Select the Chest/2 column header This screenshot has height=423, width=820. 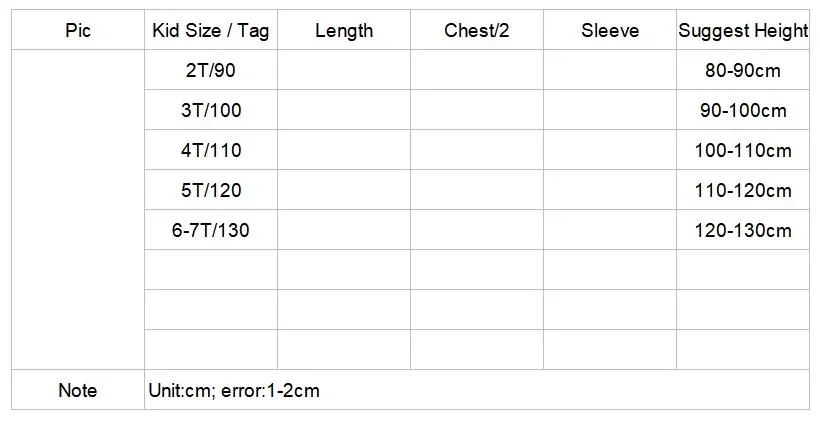click(x=477, y=31)
